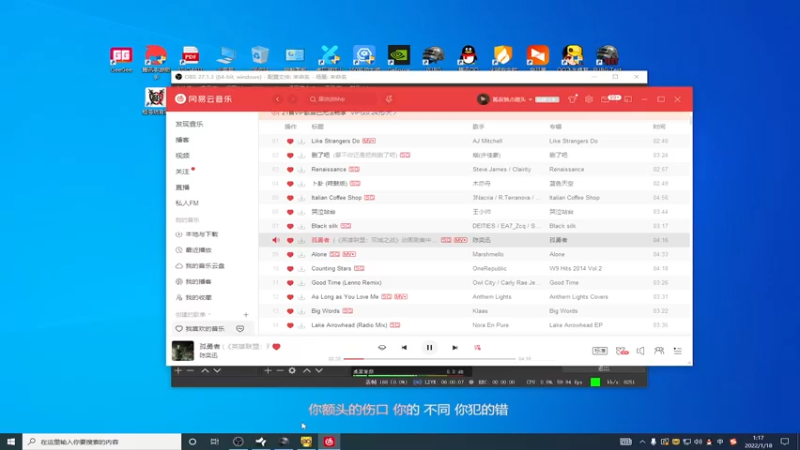
Task: Go forward in NetEase Cloud Music
Action: pos(293,99)
